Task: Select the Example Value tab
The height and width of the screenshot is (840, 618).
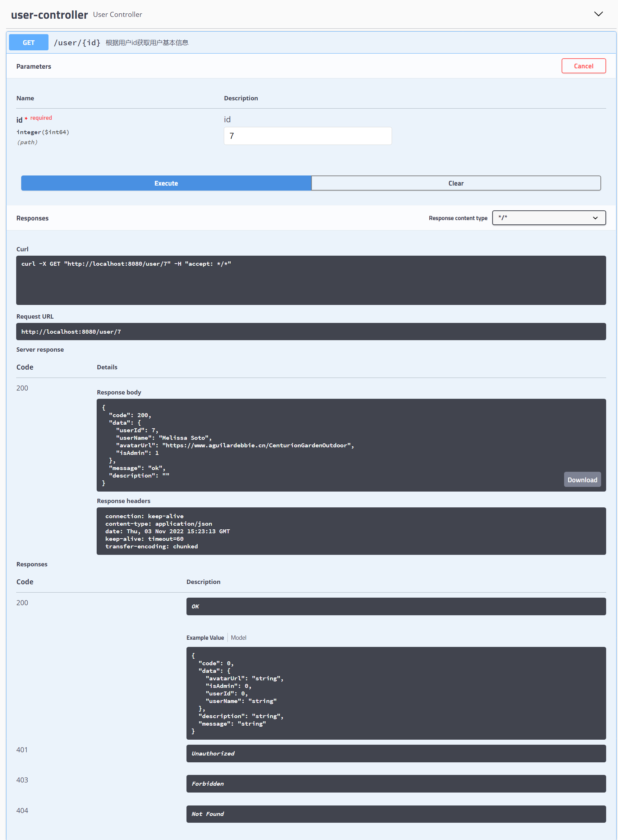Action: pos(205,638)
